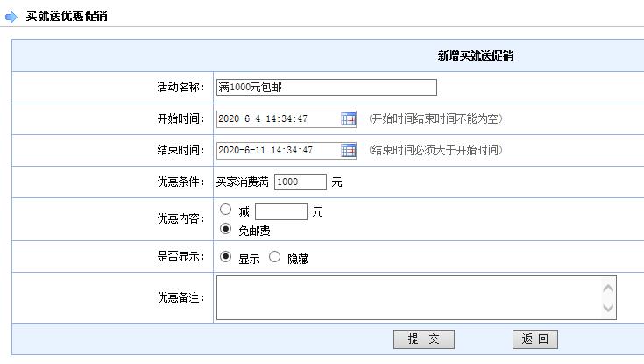
Task: Click the 买就送优惠促销 page title
Action: pyautogui.click(x=67, y=16)
